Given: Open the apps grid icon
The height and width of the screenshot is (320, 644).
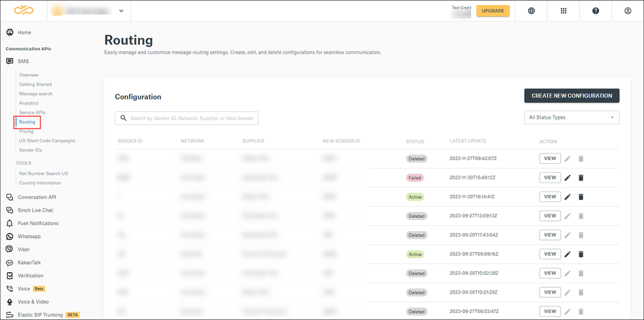Looking at the screenshot, I should (563, 11).
